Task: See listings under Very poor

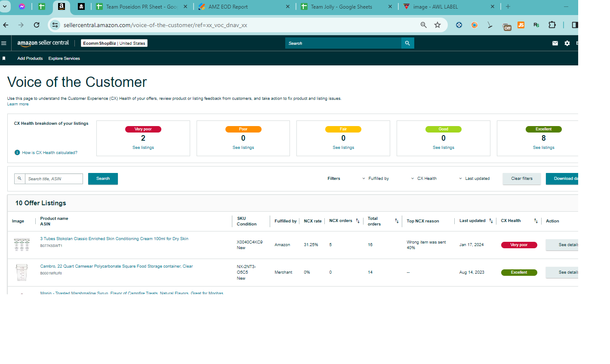Action: coord(143,148)
